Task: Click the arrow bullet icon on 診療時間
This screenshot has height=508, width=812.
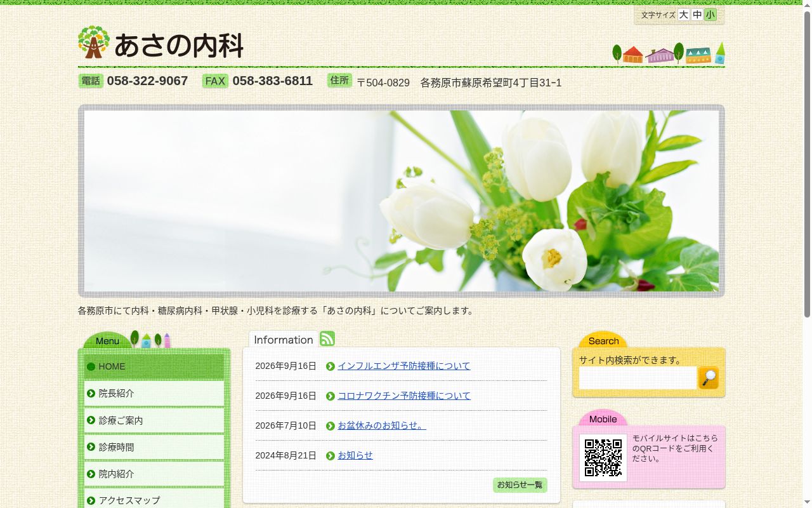Action: click(91, 446)
